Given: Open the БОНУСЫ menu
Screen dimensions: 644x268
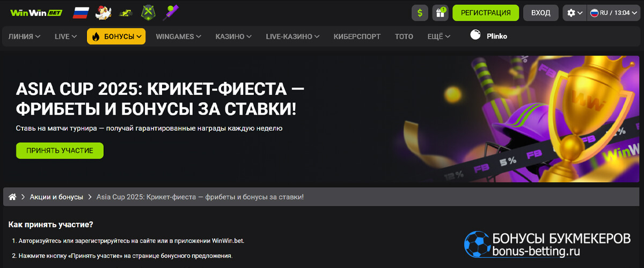Looking at the screenshot, I should coord(116,36).
